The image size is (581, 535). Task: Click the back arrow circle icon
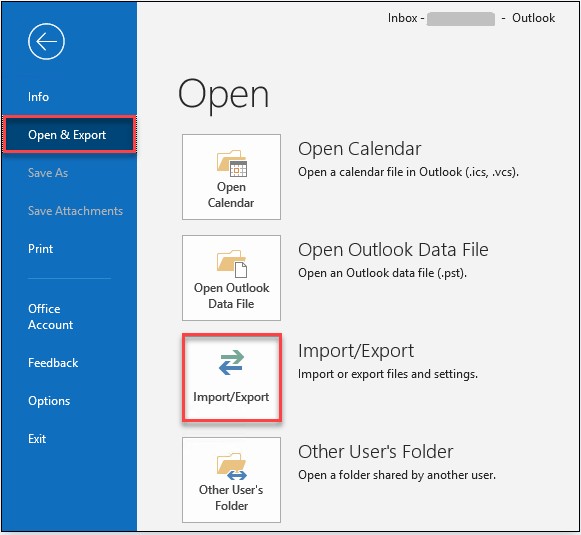(x=46, y=41)
